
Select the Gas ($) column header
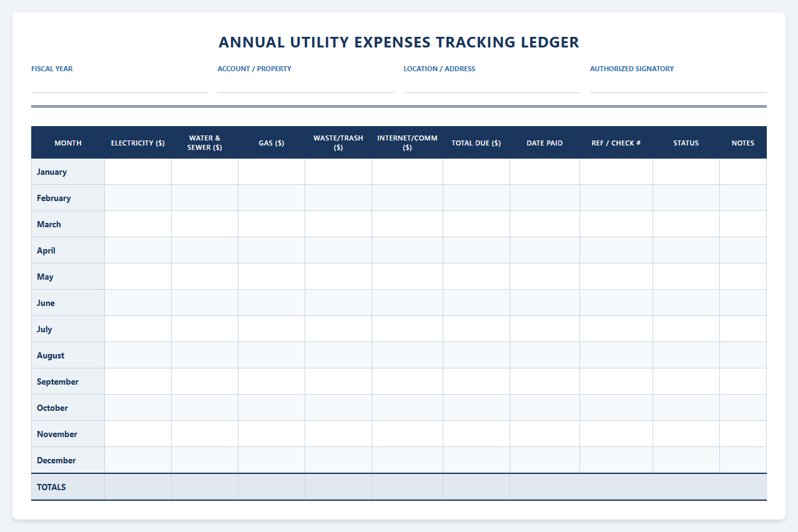[272, 143]
